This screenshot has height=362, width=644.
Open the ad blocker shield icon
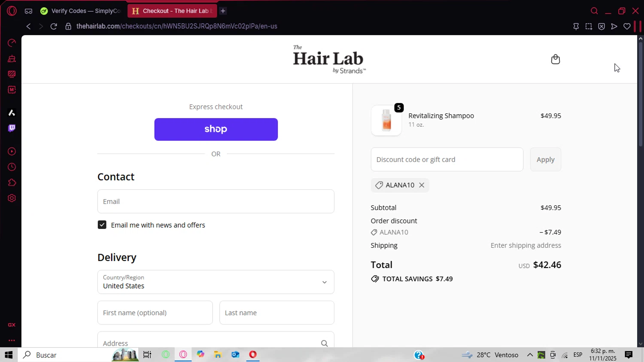coord(601,27)
